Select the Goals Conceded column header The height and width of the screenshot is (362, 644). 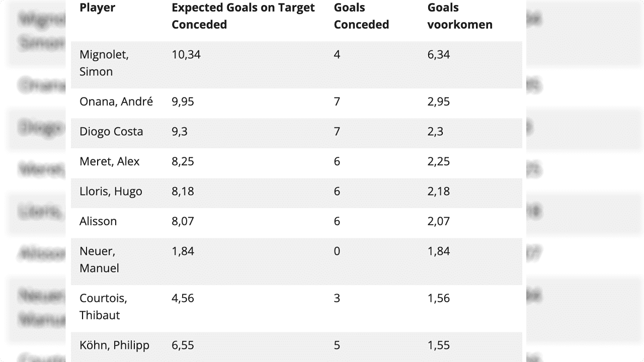click(361, 16)
